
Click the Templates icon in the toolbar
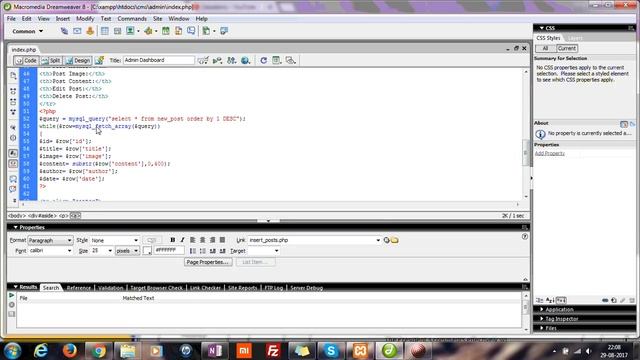pyautogui.click(x=207, y=31)
